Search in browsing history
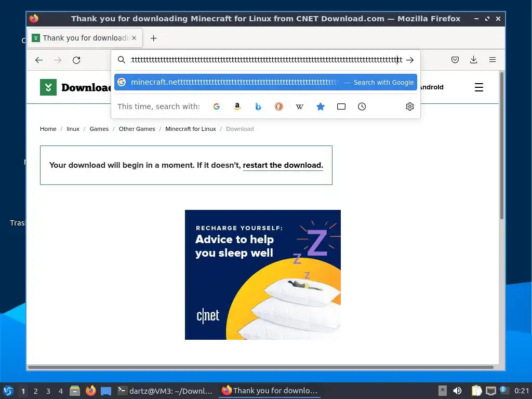 tap(362, 107)
